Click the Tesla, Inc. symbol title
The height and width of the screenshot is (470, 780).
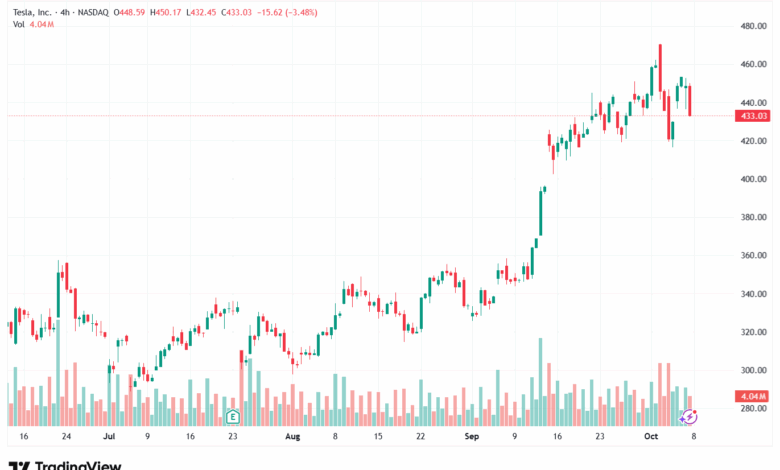32,12
